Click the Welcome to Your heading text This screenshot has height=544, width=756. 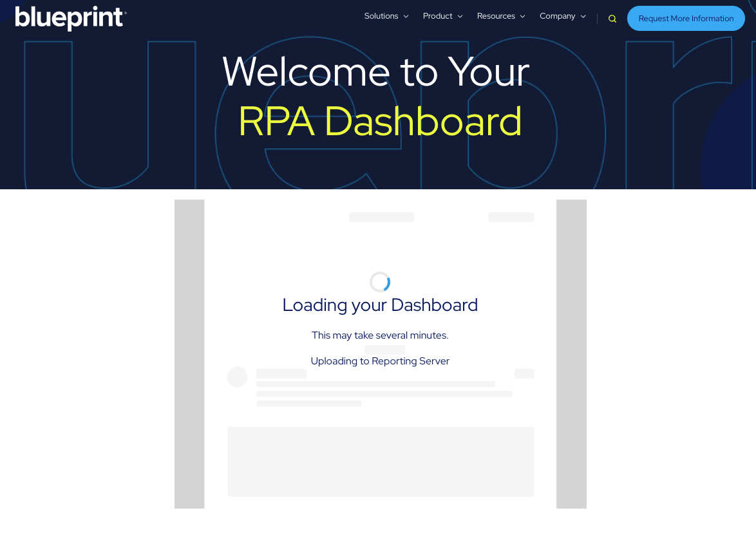pyautogui.click(x=376, y=71)
